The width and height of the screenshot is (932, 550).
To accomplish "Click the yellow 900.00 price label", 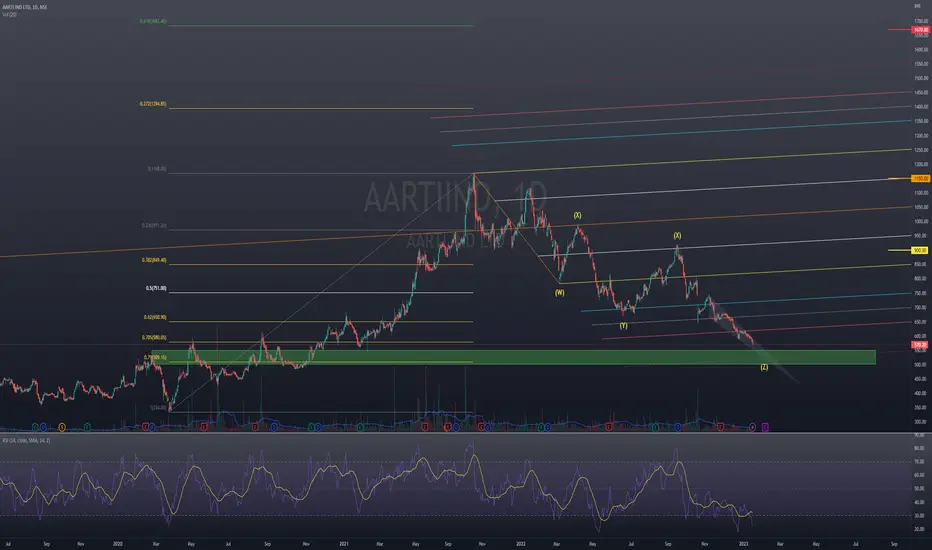I will 920,250.
